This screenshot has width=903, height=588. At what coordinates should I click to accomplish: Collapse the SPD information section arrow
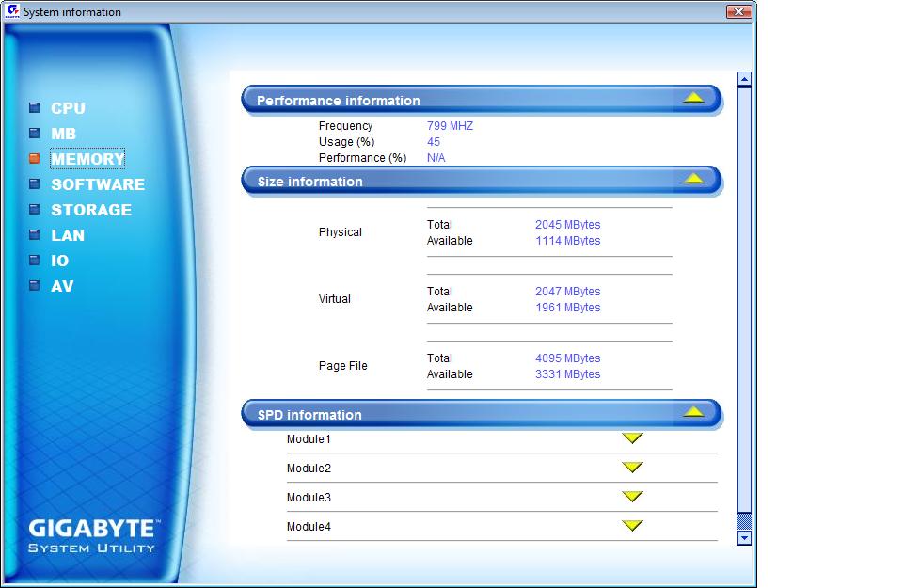(x=693, y=411)
